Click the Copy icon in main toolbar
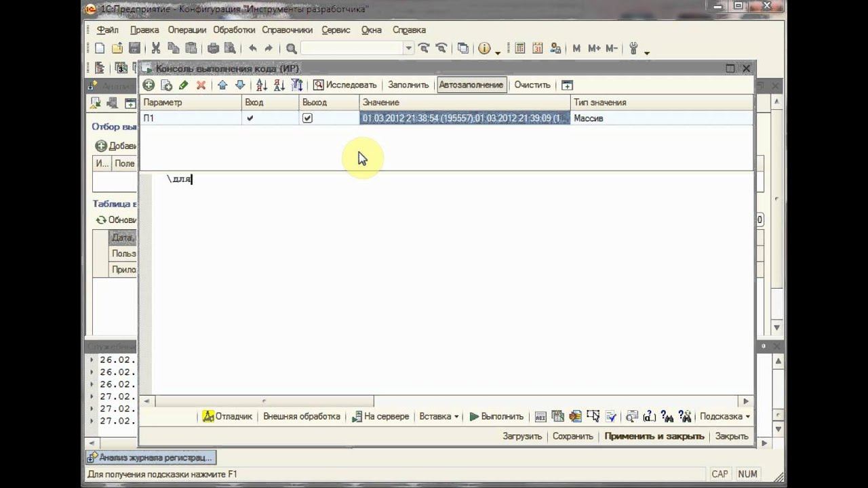868x488 pixels. [174, 48]
